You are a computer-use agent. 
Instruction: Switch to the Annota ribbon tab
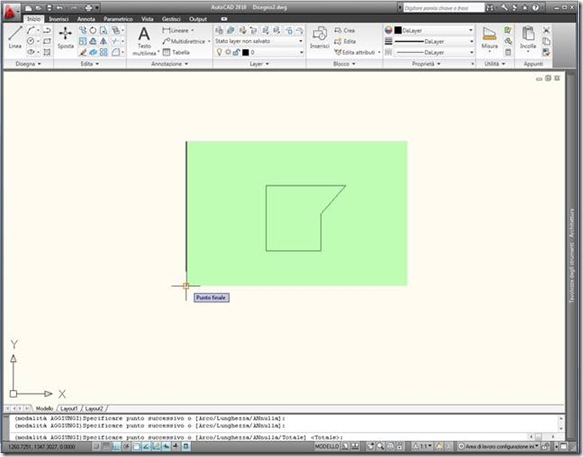click(x=86, y=19)
